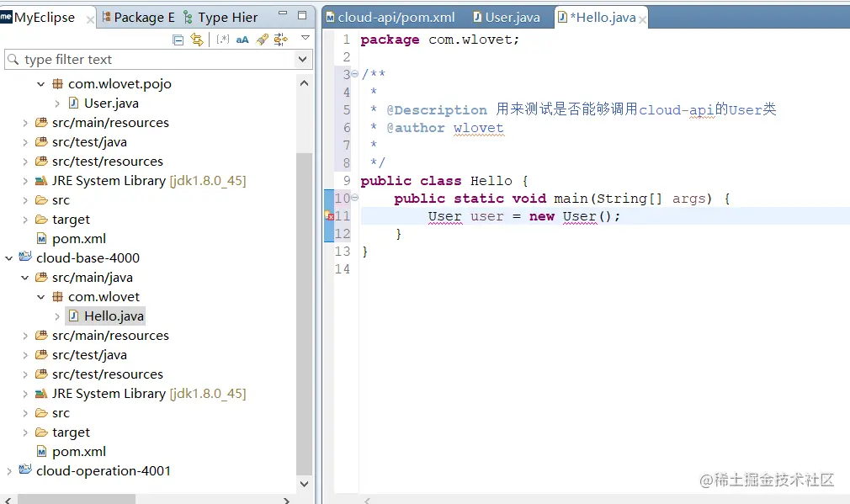Viewport: 850px width, 504px height.
Task: Click 'com.wlovet;' in package statement
Action: [474, 40]
